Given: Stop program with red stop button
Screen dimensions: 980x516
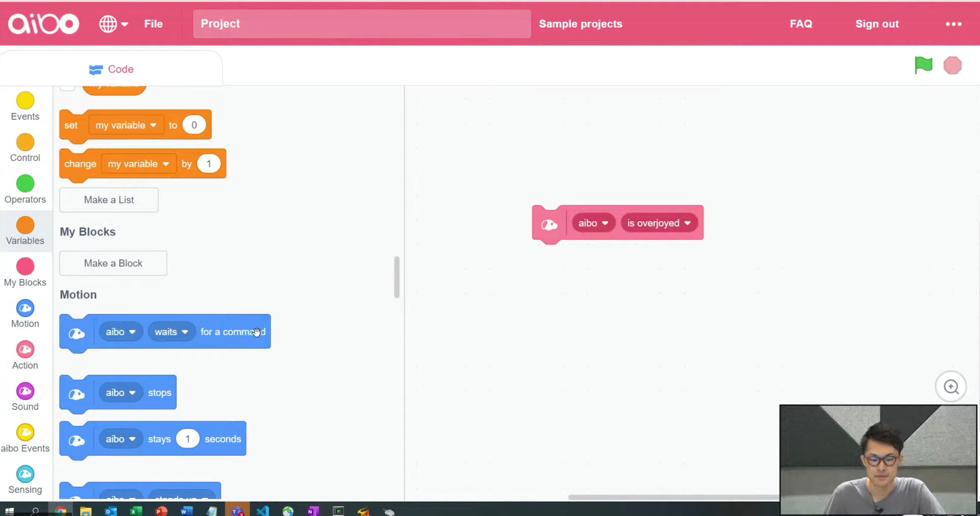Looking at the screenshot, I should 952,65.
